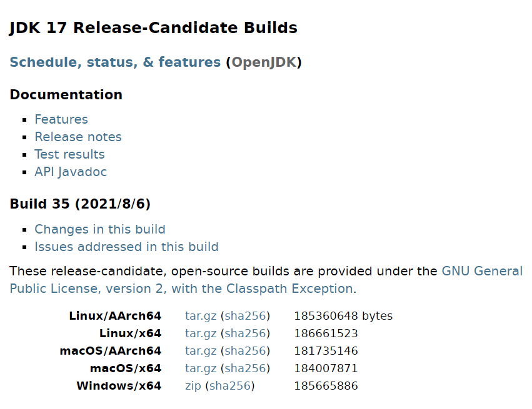This screenshot has width=532, height=409.
Task: Download the Linux/AArch64 tar.gz build
Action: (201, 316)
